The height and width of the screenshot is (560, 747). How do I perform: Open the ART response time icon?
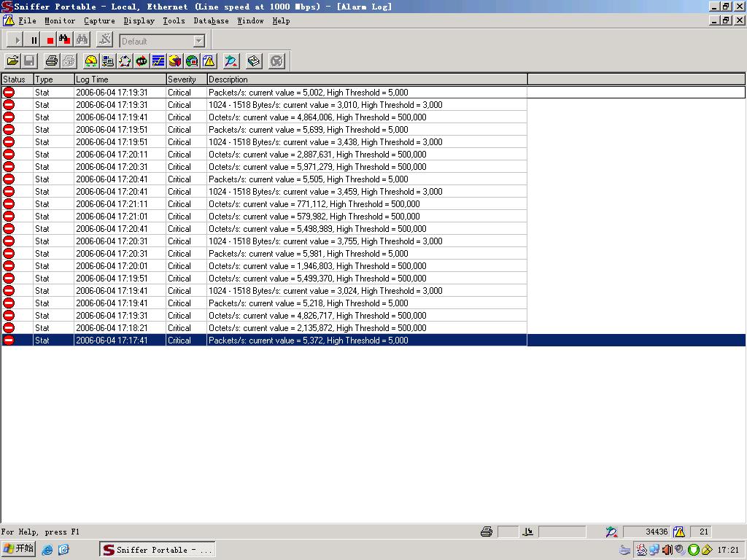(x=142, y=61)
